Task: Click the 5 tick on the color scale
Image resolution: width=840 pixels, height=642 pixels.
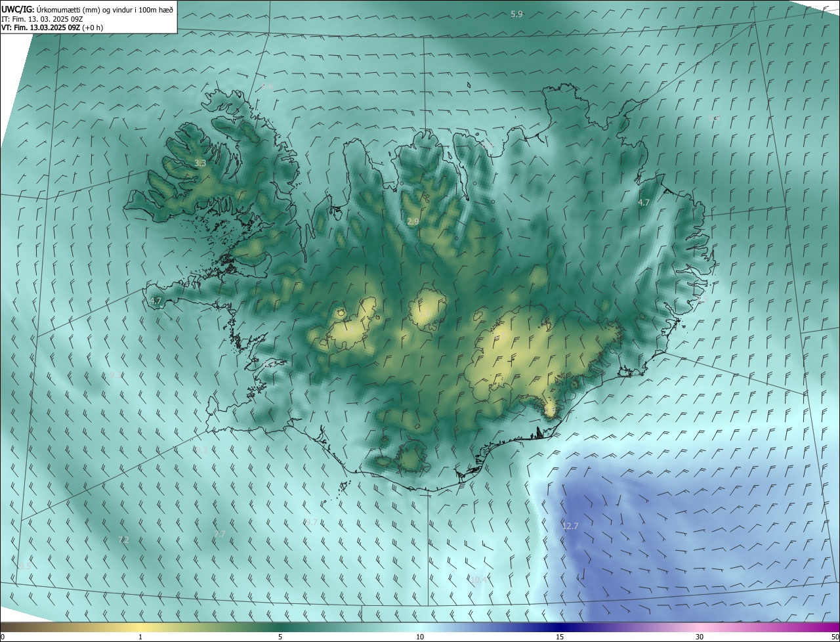Action: pos(280,637)
